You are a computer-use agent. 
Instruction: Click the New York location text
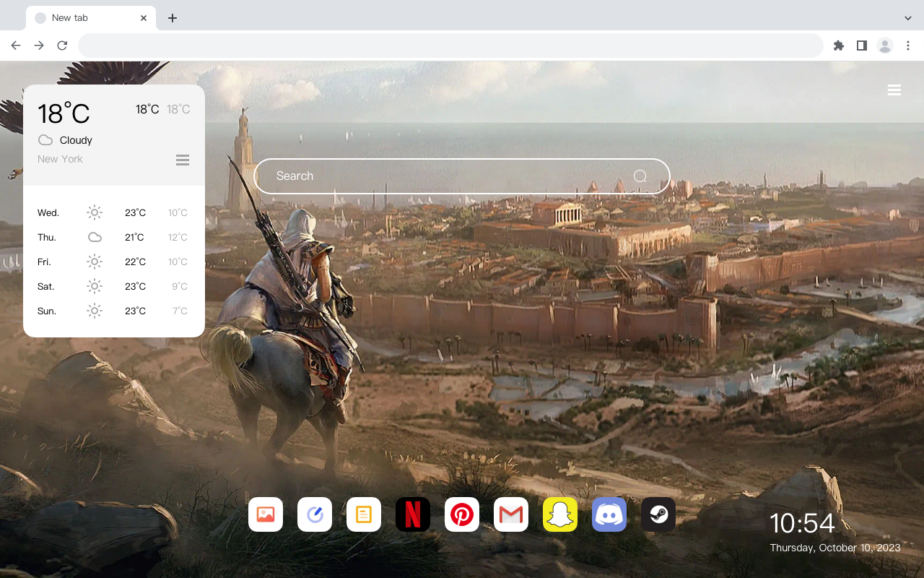coord(60,159)
